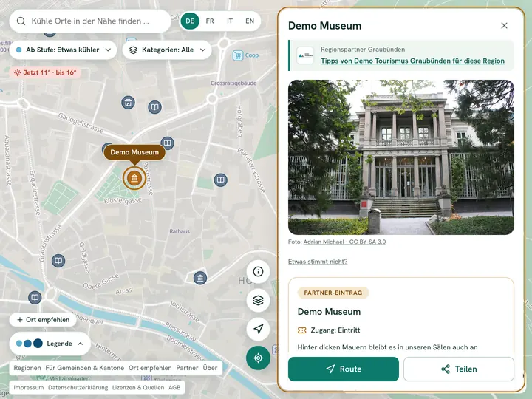Open the 'Ab Stufe: Etwas kühler' dropdown
Viewport: 532px width, 399px height.
coord(63,50)
